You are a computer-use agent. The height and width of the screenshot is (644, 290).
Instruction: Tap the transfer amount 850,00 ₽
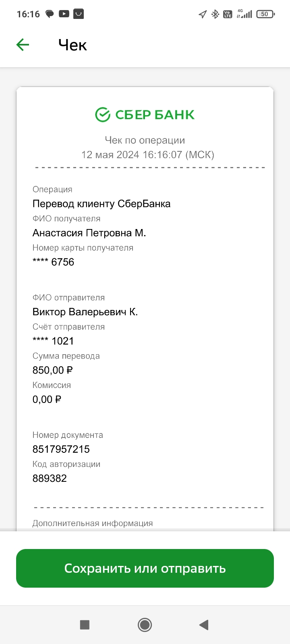(53, 370)
